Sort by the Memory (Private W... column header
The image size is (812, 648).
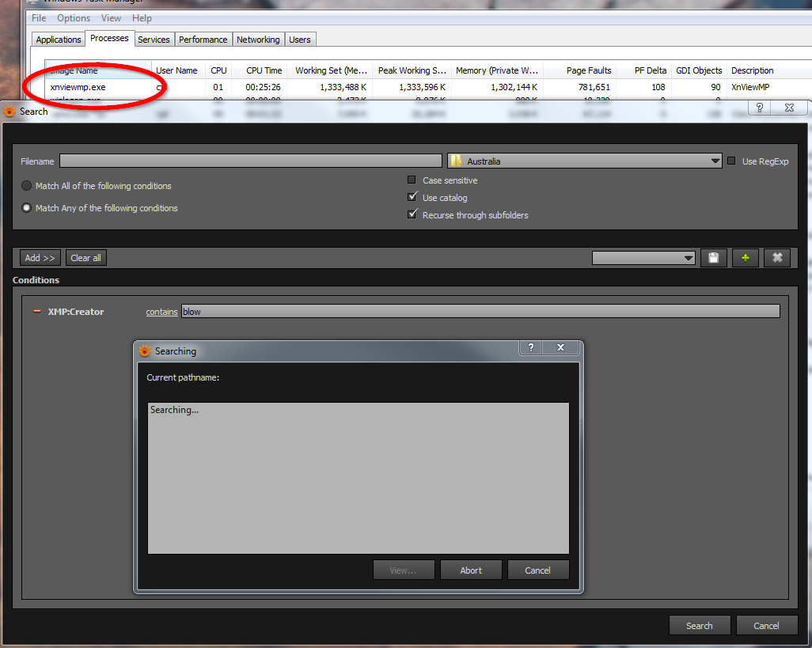tap(497, 70)
